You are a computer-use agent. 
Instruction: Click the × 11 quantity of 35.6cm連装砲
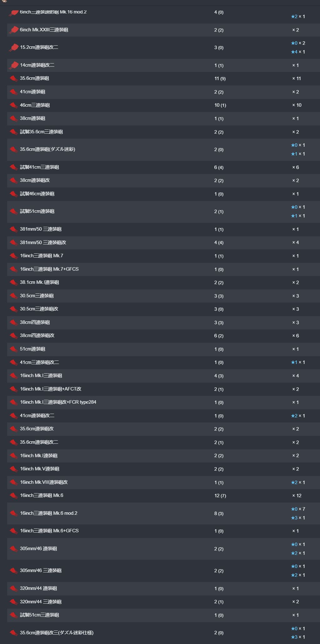coord(297,79)
